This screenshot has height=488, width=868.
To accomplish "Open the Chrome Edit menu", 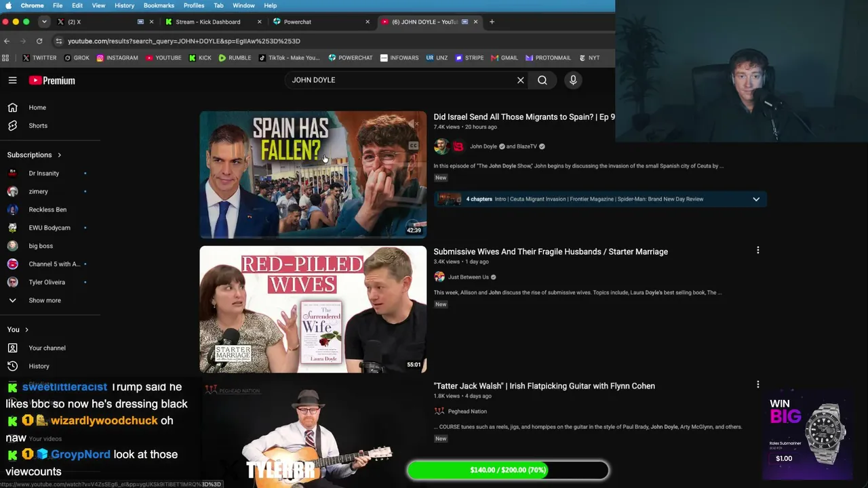I will (77, 5).
